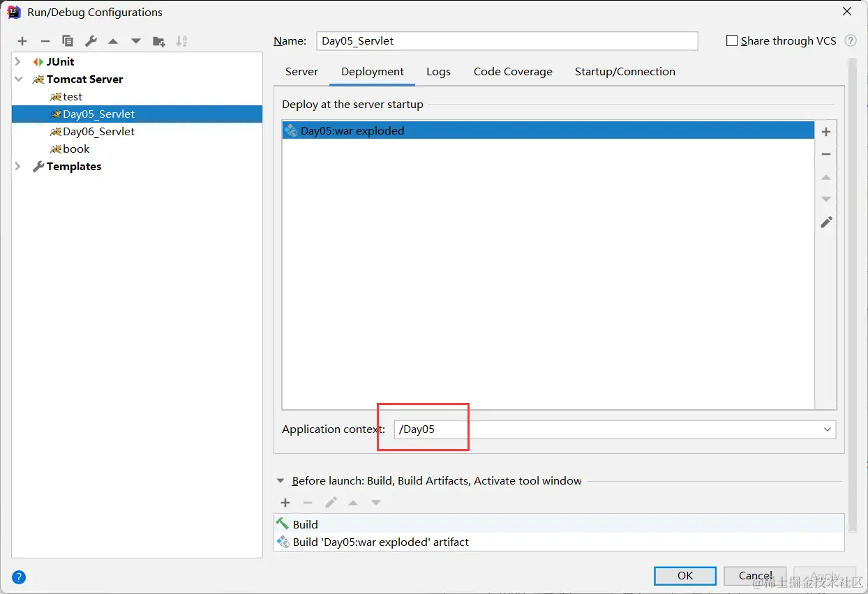The image size is (868, 594).
Task: Move configuration down arrow in left toolbar
Action: [136, 42]
